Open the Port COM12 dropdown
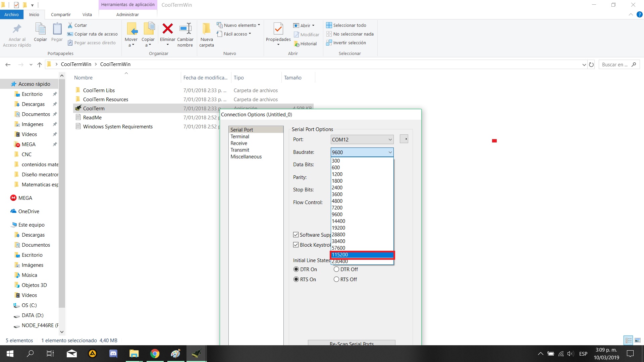644x362 pixels. (362, 139)
